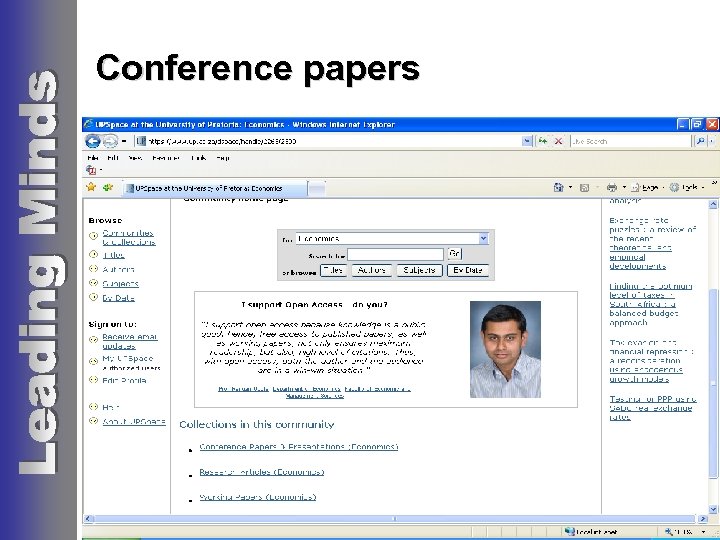The height and width of the screenshot is (540, 720).
Task: Open the View menu
Action: (135, 158)
